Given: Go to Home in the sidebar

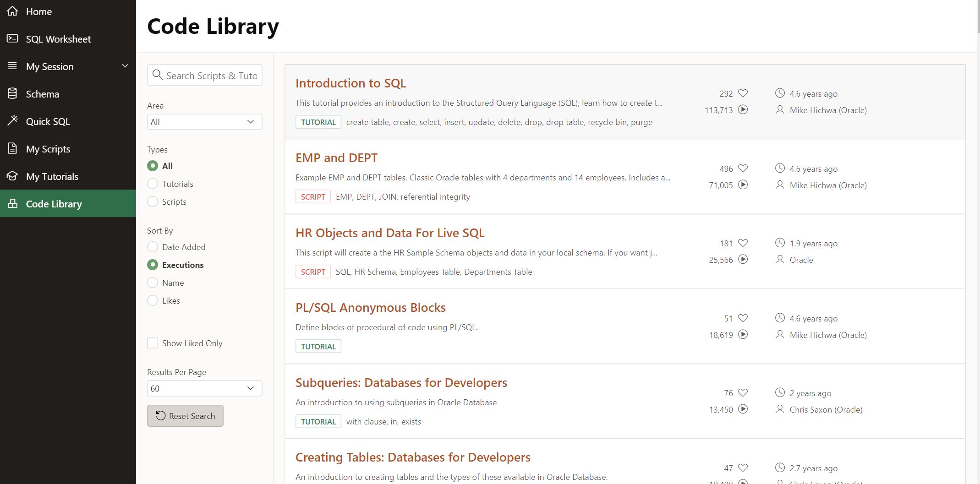Looking at the screenshot, I should click(x=68, y=11).
